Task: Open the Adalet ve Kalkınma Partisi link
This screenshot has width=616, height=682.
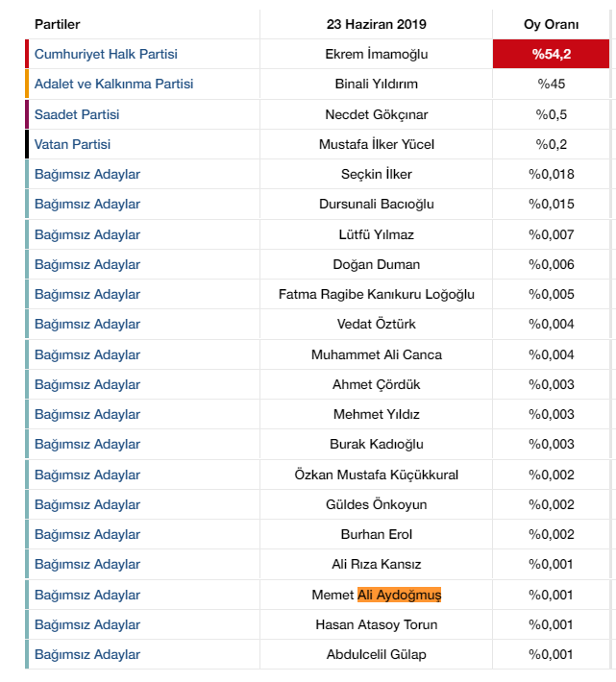Action: click(x=113, y=84)
